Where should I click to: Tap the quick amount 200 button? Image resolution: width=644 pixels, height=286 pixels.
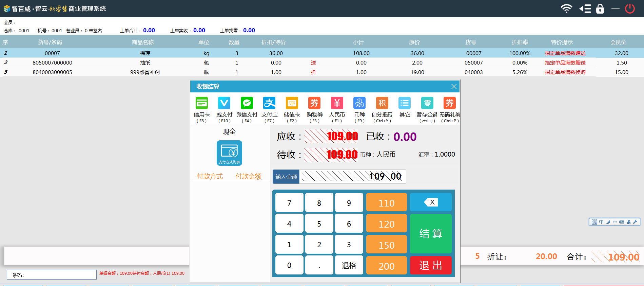[x=386, y=266]
